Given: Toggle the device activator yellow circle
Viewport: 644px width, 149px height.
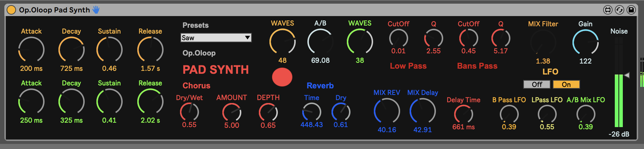Looking at the screenshot, I should point(11,10).
